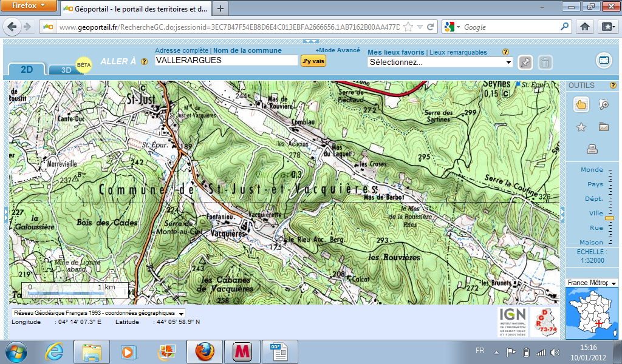Set zoom level to Maison
This screenshot has width=622, height=364.
591,243
